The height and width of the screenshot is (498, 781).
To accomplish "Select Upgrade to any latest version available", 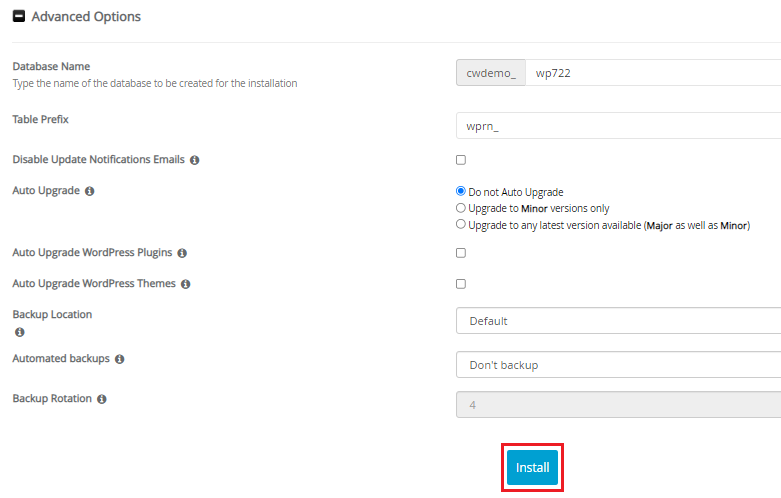I will [x=461, y=225].
